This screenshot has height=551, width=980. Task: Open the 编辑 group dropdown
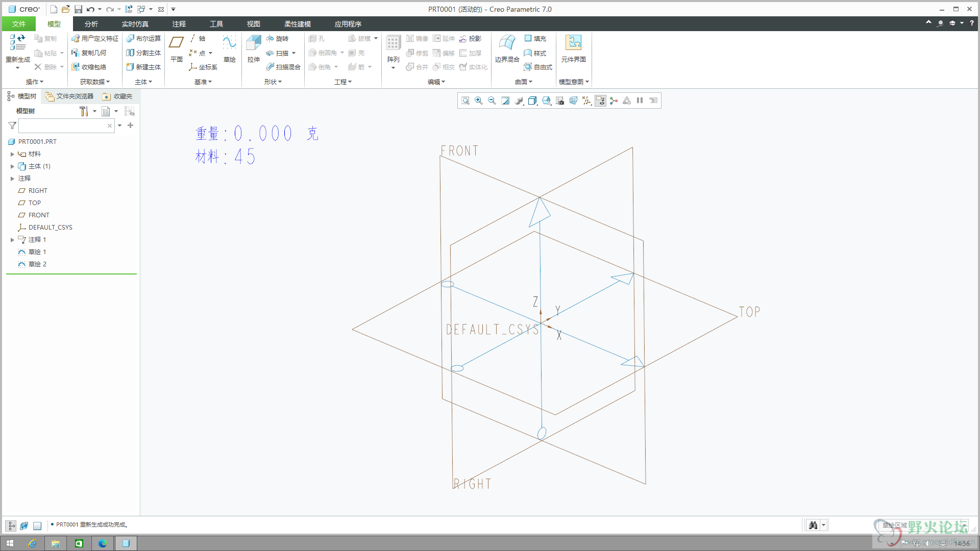[436, 82]
